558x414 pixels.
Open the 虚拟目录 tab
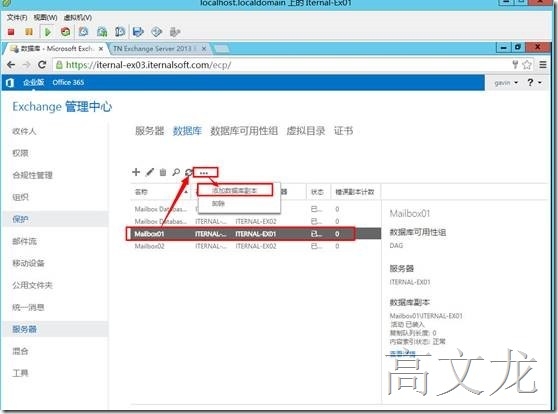pyautogui.click(x=306, y=131)
